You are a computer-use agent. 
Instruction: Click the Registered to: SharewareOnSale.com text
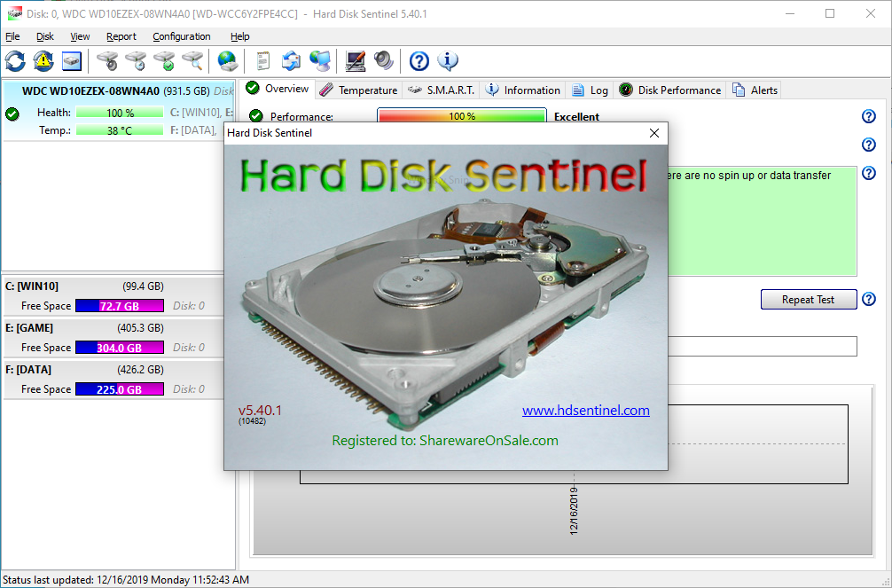click(445, 441)
